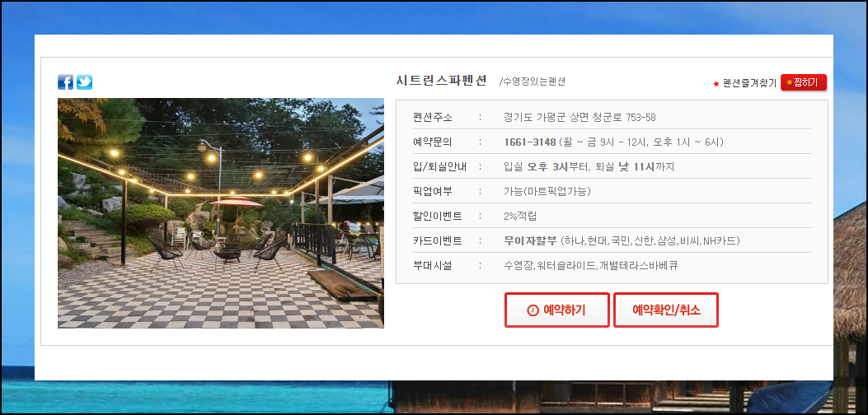The height and width of the screenshot is (415, 868).
Task: Click the 2%적립 value
Action: click(x=520, y=217)
